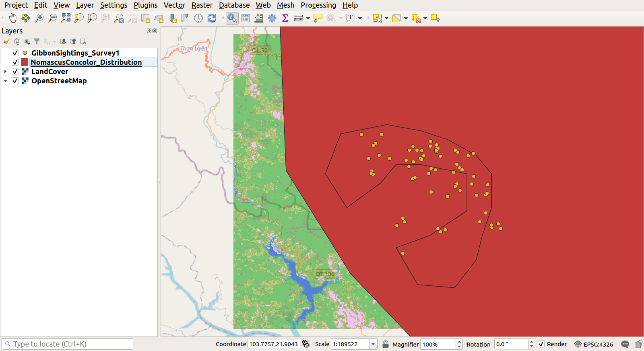This screenshot has width=644, height=351.
Task: Select the Map Tips icon
Action: tap(318, 18)
